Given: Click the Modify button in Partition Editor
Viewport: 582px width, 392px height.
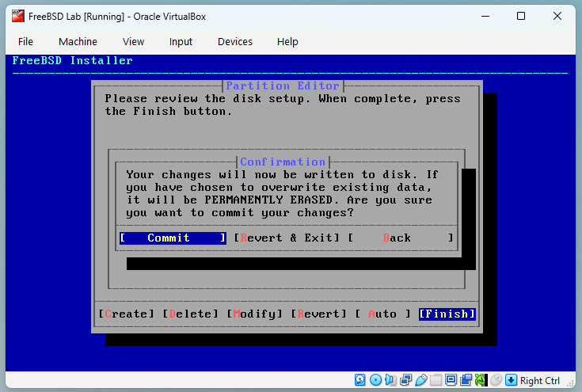Looking at the screenshot, I should tap(255, 314).
